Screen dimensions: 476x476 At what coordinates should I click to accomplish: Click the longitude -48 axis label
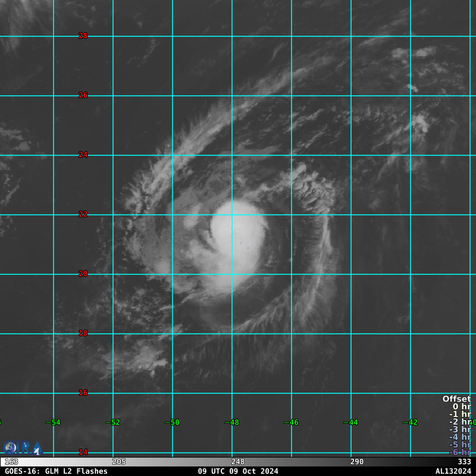click(231, 422)
